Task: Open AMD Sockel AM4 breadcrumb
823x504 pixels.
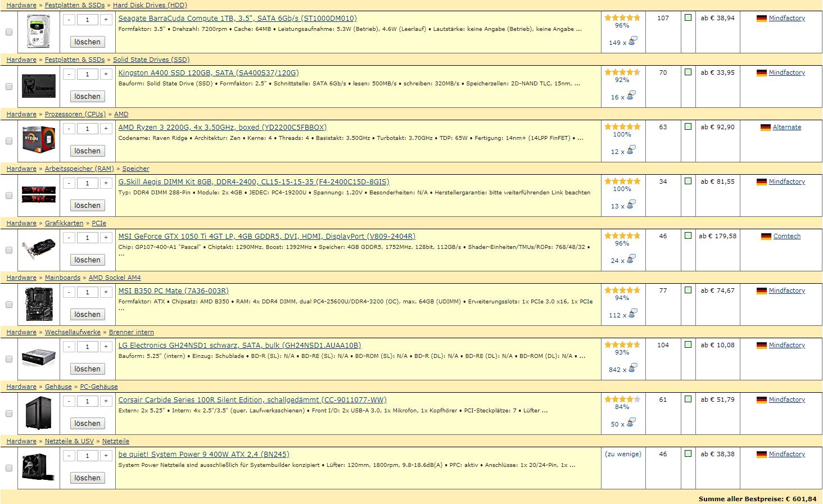Action: 115,278
